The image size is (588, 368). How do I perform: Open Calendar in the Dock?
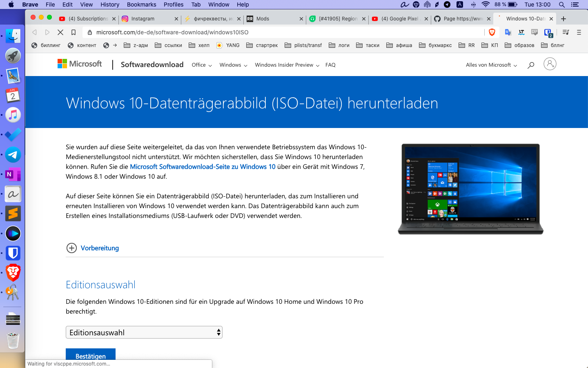click(13, 95)
